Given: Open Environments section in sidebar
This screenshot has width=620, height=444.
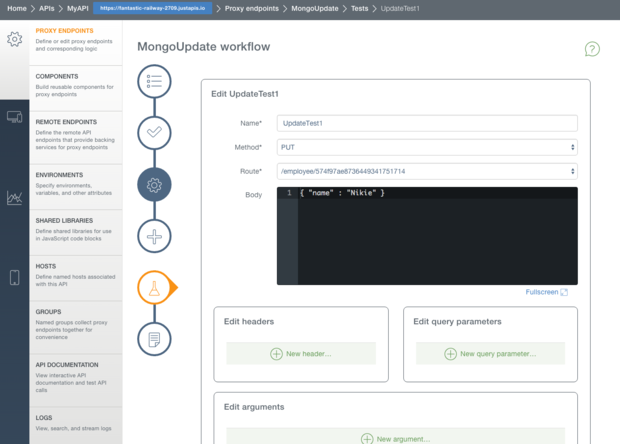Looking at the screenshot, I should (x=76, y=187).
